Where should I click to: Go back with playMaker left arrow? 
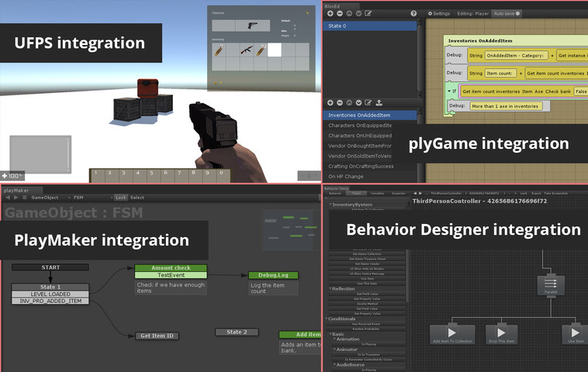pyautogui.click(x=8, y=198)
